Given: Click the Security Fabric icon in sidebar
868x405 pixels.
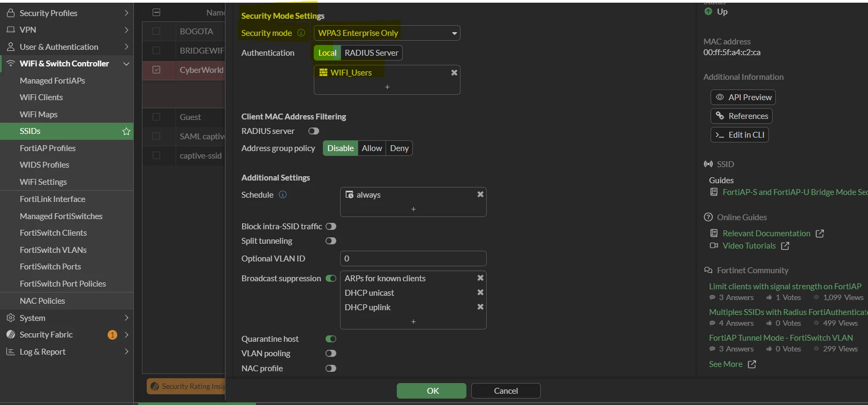Looking at the screenshot, I should click(11, 334).
